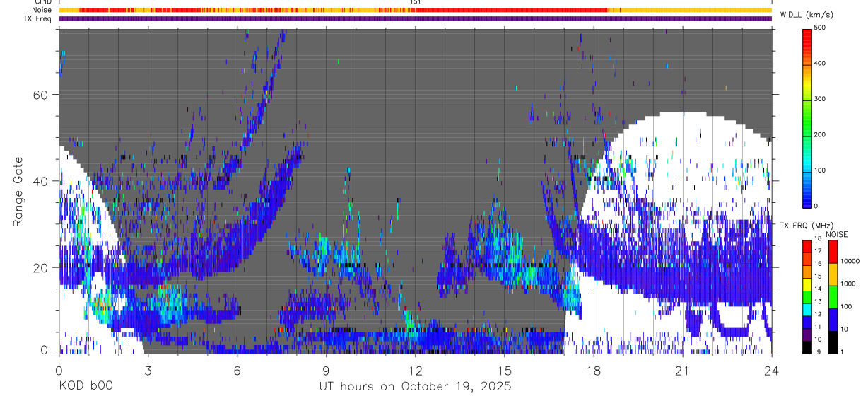Screen dimensions: 868x401
Task: Click the x-axis tick label 15
Action: 504,371
